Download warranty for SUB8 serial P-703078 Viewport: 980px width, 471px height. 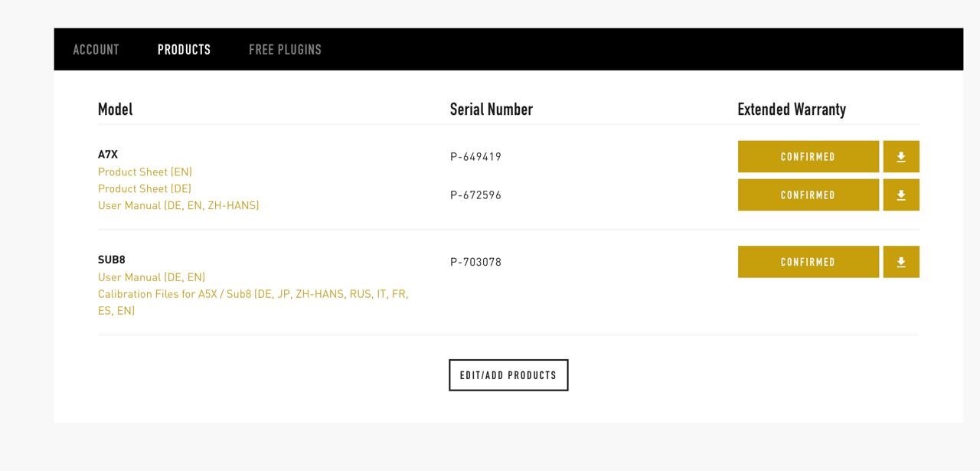coord(901,262)
